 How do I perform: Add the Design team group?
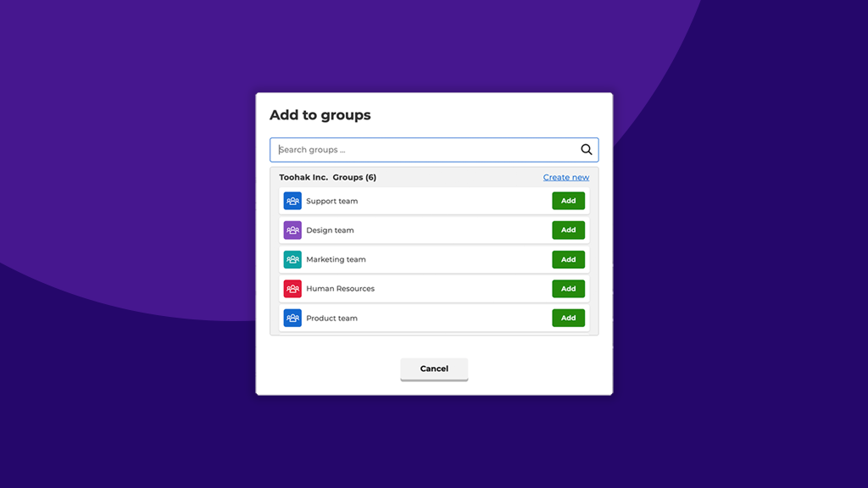(568, 230)
